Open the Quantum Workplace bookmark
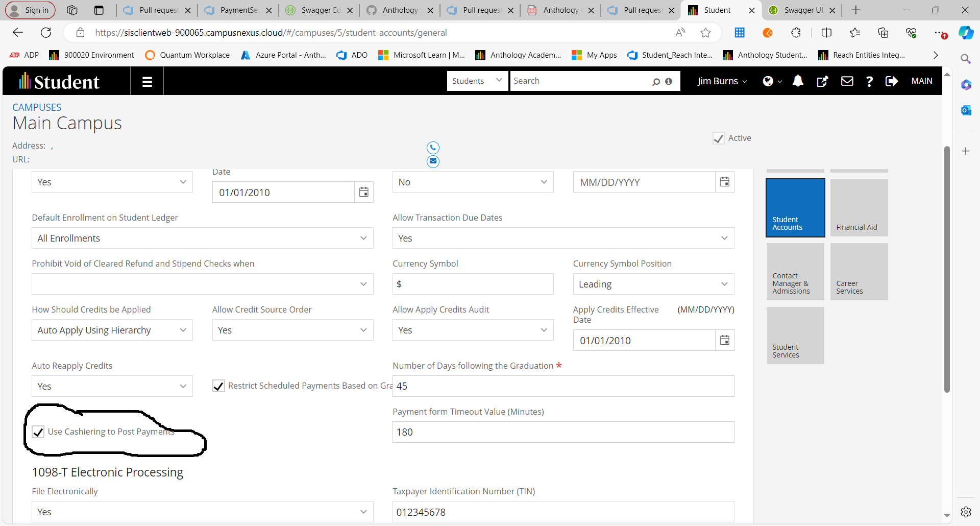Screen dimensions: 980x526 click(x=187, y=55)
